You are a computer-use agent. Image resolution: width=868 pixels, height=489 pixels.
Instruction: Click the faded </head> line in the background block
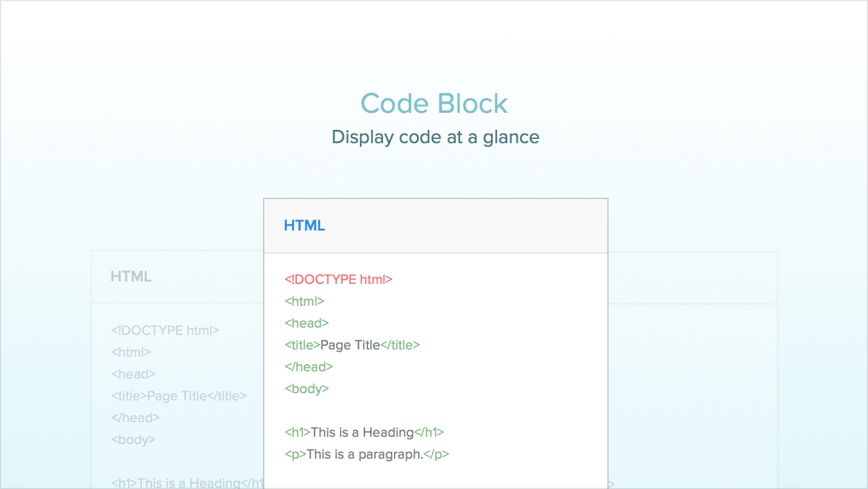pos(135,417)
